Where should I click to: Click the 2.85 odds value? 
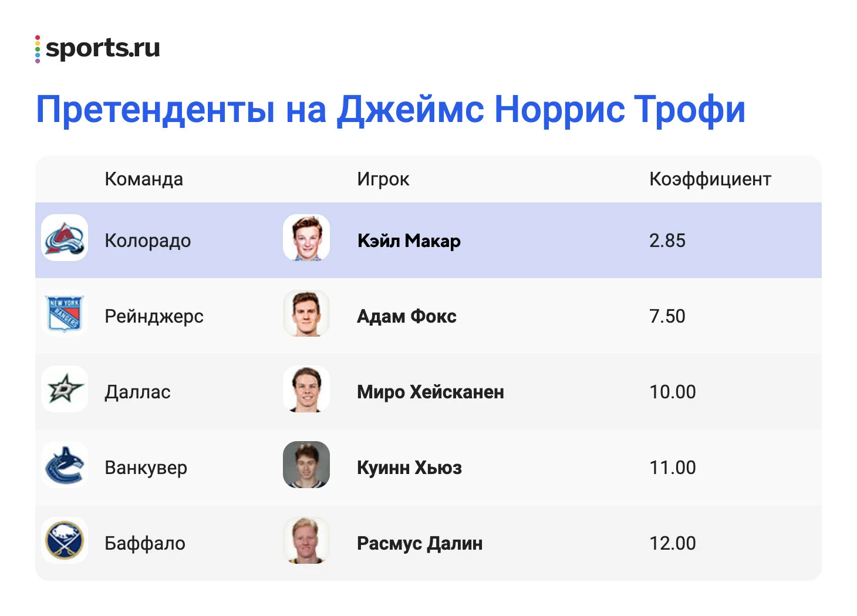[667, 241]
